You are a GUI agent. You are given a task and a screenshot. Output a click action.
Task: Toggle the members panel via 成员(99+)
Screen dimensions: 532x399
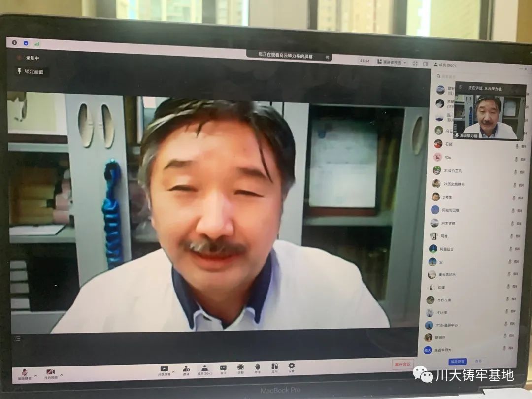tap(204, 370)
